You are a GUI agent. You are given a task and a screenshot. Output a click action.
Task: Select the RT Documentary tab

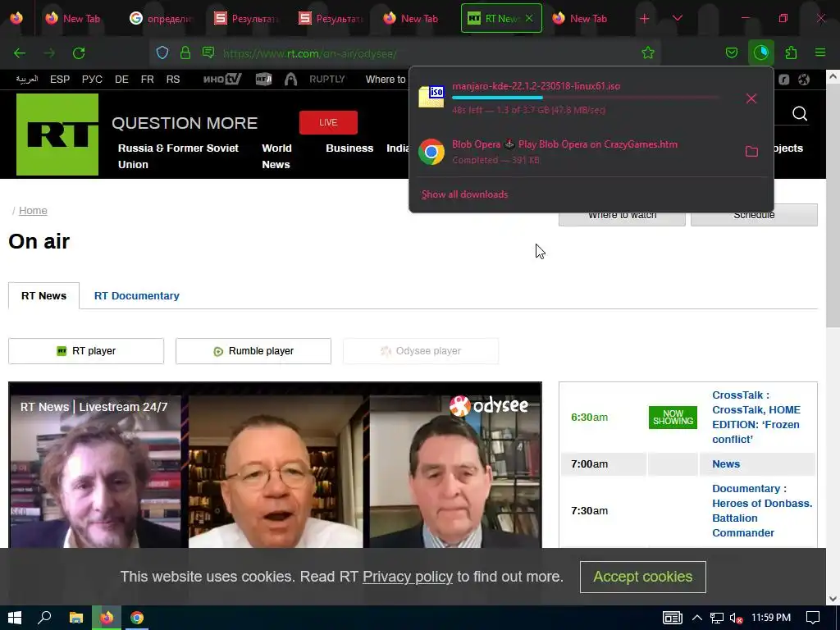click(137, 295)
